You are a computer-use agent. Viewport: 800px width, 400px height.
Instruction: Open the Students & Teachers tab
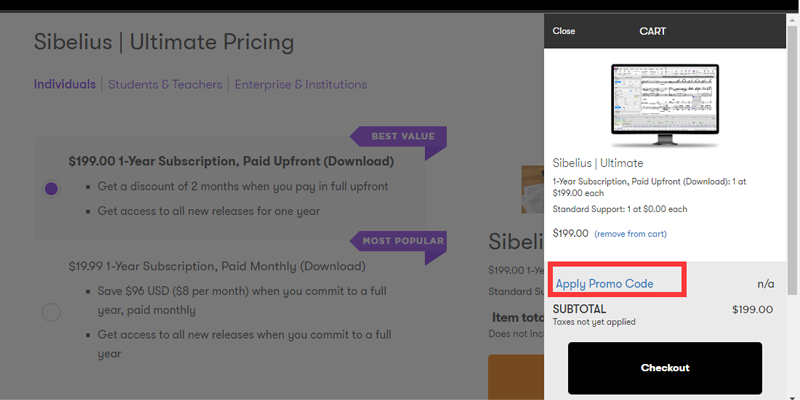click(164, 85)
